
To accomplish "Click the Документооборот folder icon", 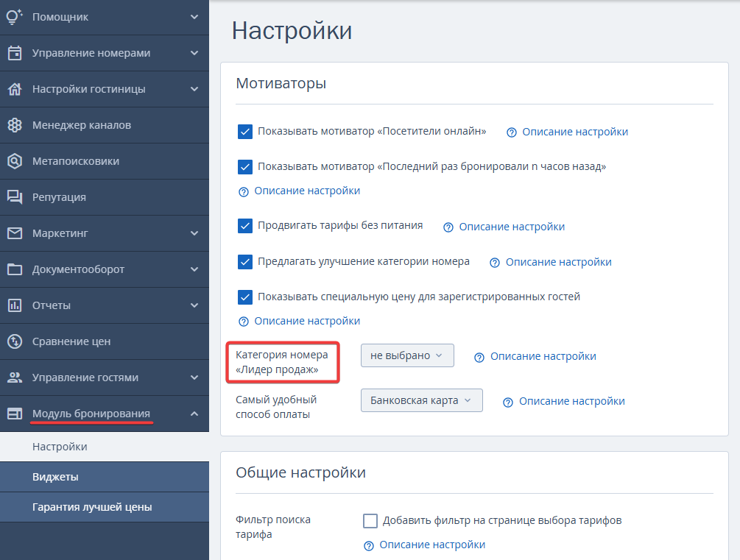I will tap(15, 269).
